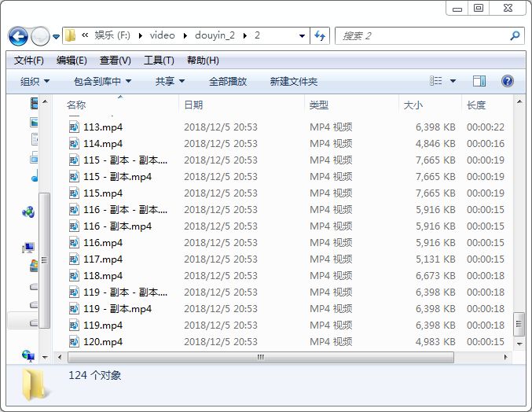Image resolution: width=532 pixels, height=412 pixels.
Task: Click the file icon of 113.mp4
Action: pos(74,127)
